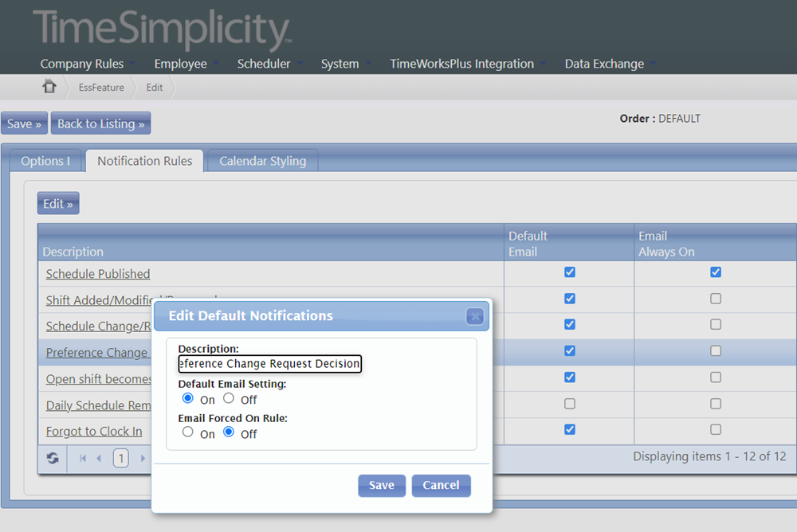The image size is (797, 532).
Task: Click the TimeSimplicity logo
Action: (x=159, y=28)
